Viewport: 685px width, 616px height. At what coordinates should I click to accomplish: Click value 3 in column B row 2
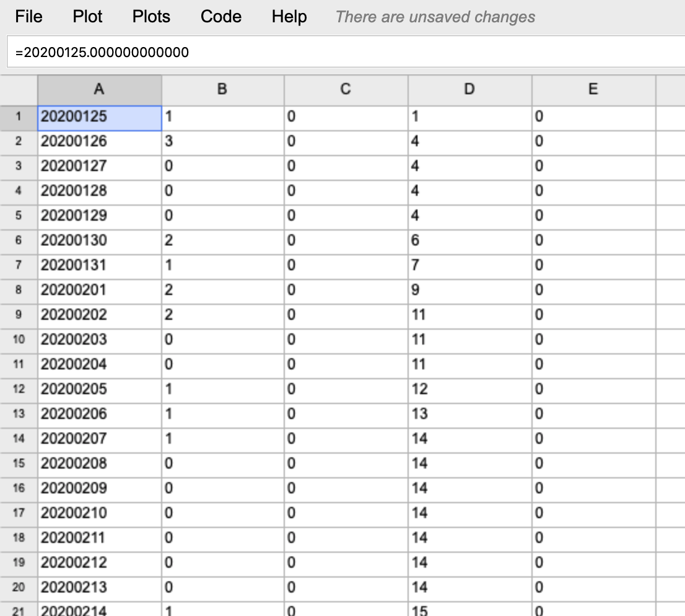[223, 143]
